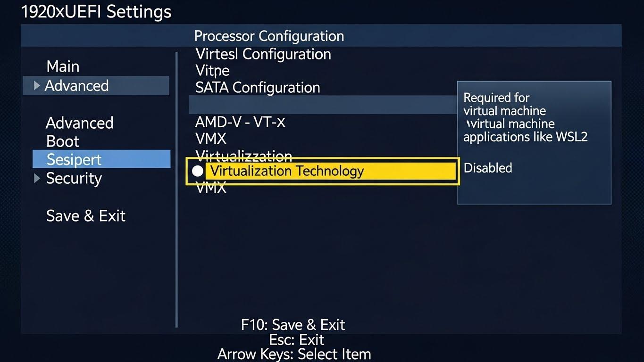644x362 pixels.
Task: Expand the Advanced sidebar section
Action: click(77, 85)
